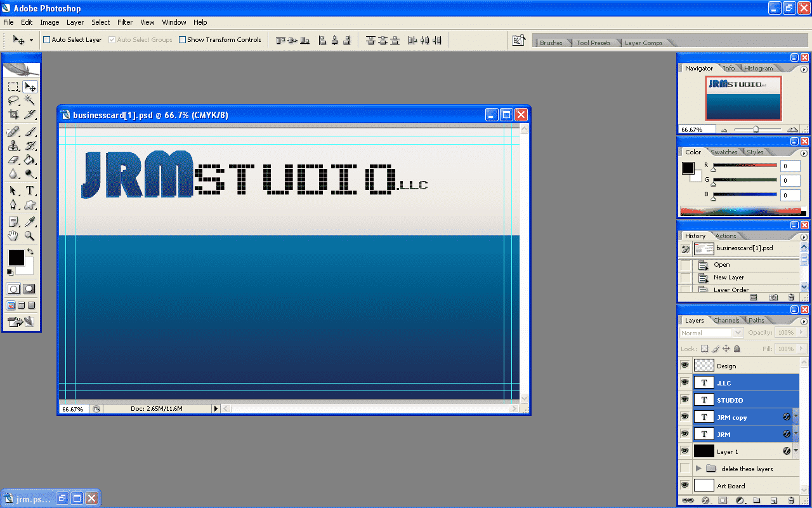Expand layer effects on Layer 1
The width and height of the screenshot is (812, 508).
796,451
